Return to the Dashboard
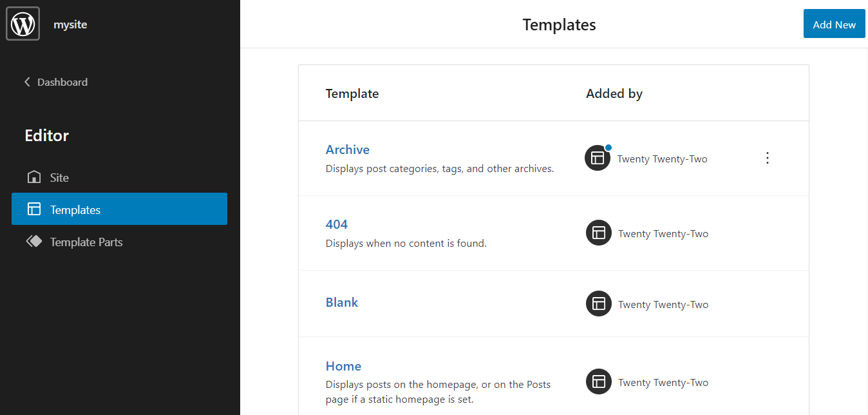The height and width of the screenshot is (415, 868). pyautogui.click(x=62, y=82)
